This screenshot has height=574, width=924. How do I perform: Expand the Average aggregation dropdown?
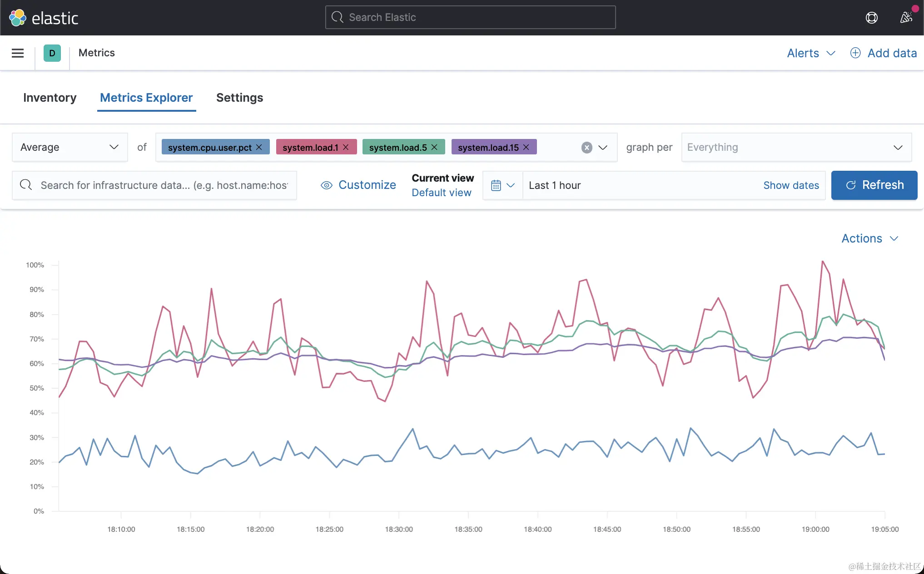pyautogui.click(x=70, y=147)
